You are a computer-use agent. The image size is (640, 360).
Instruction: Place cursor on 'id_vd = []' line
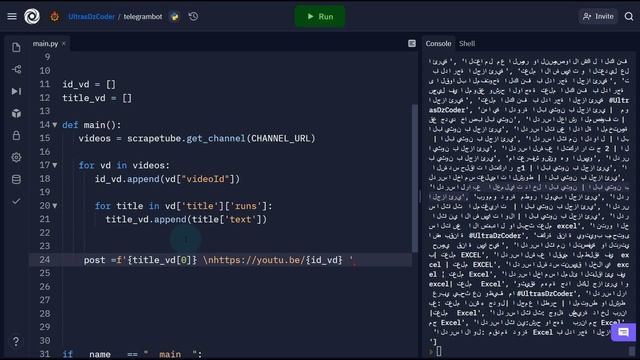pos(89,84)
